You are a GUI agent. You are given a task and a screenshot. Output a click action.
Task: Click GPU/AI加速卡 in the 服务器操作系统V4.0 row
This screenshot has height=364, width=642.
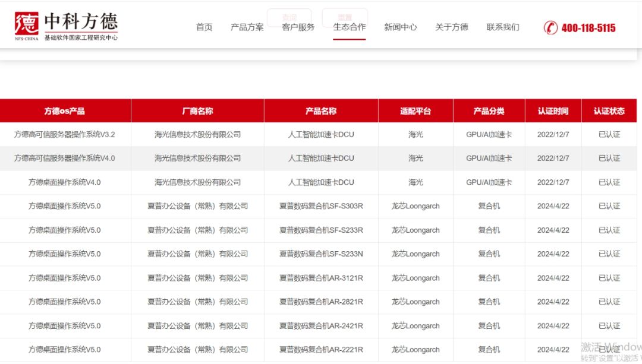pyautogui.click(x=489, y=158)
